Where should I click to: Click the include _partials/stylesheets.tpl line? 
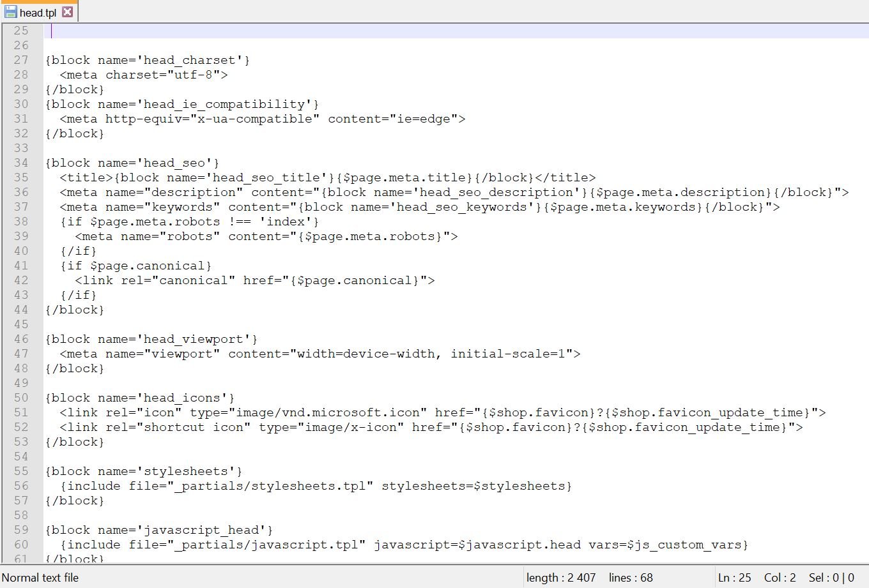click(x=316, y=486)
